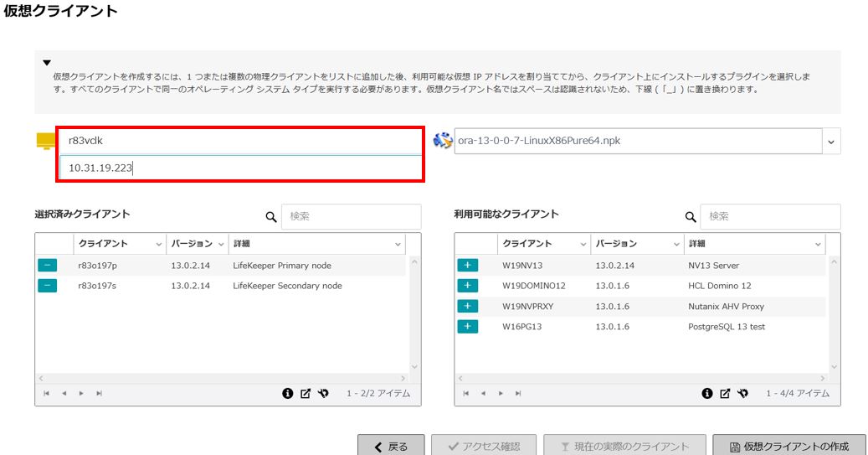This screenshot has height=455, width=868.
Task: Focus the selected clients search box
Action: 351,216
